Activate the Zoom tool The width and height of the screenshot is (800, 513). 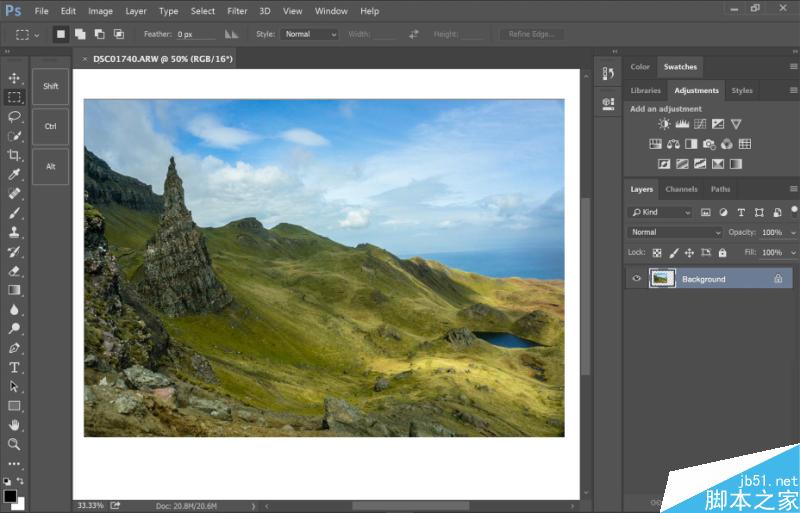pos(14,444)
